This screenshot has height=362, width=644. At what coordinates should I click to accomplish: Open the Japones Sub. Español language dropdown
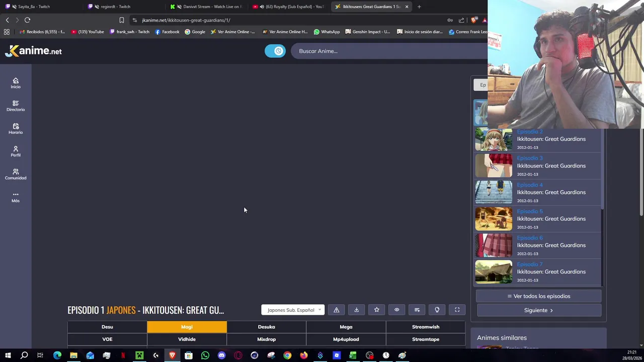(293, 310)
